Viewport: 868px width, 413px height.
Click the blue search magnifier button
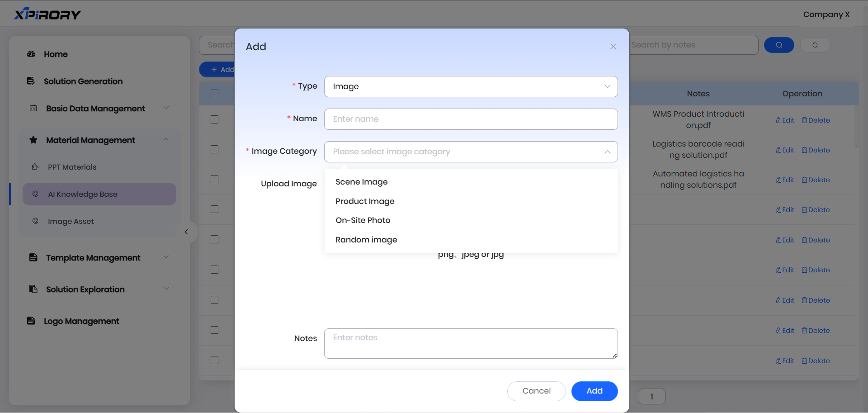point(778,45)
